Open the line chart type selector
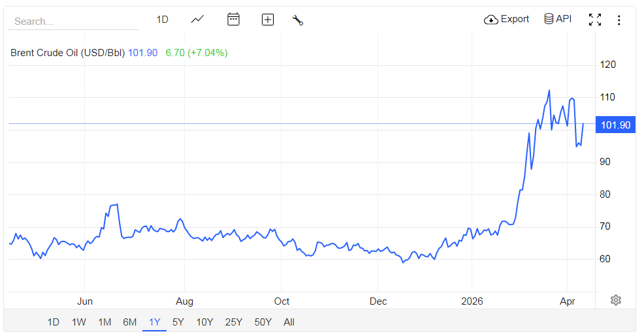The width and height of the screenshot is (644, 334). pos(197,20)
